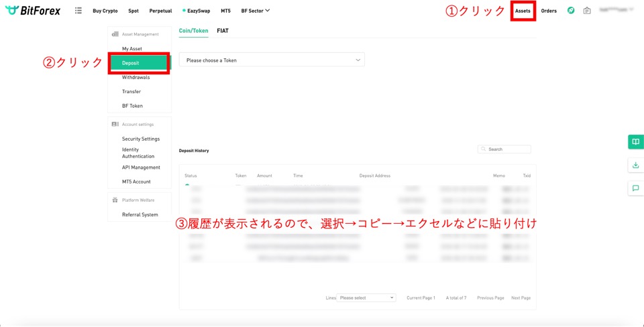Open the MT5 page from top navigation
This screenshot has height=327, width=644.
[x=225, y=11]
